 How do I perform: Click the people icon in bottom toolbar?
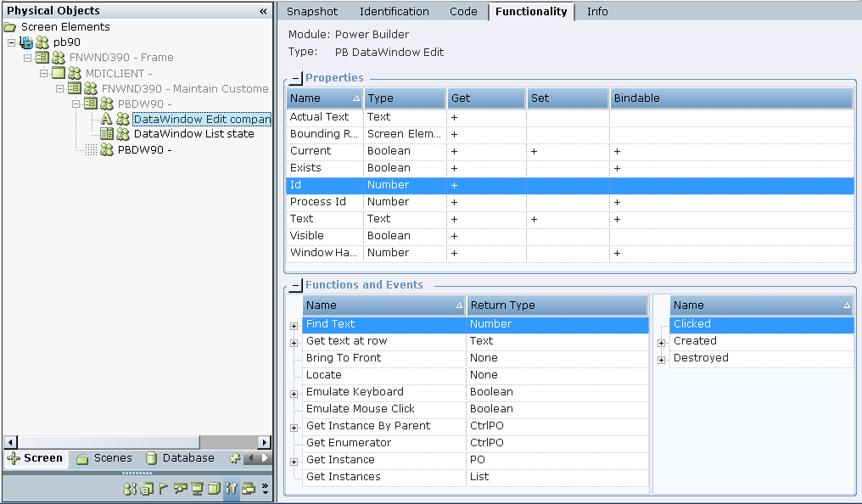[x=130, y=489]
